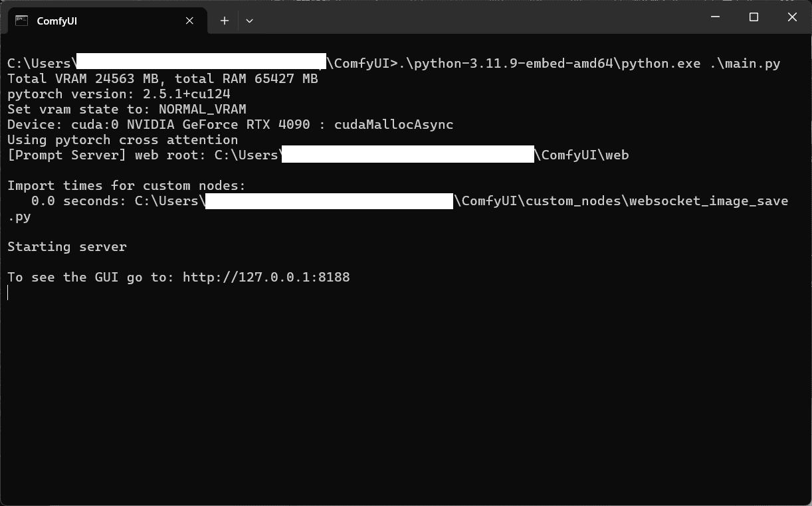
Task: Minimize the terminal window
Action: pyautogui.click(x=715, y=17)
